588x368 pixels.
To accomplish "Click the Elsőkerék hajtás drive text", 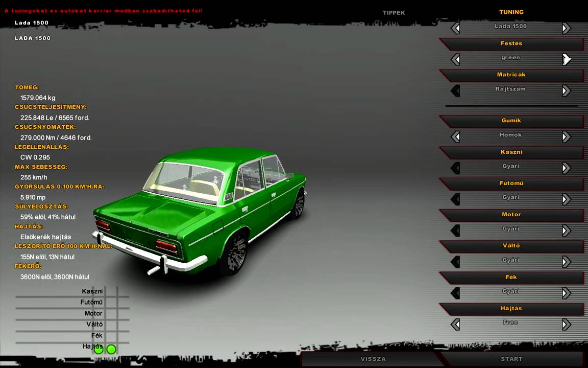I will coord(46,237).
